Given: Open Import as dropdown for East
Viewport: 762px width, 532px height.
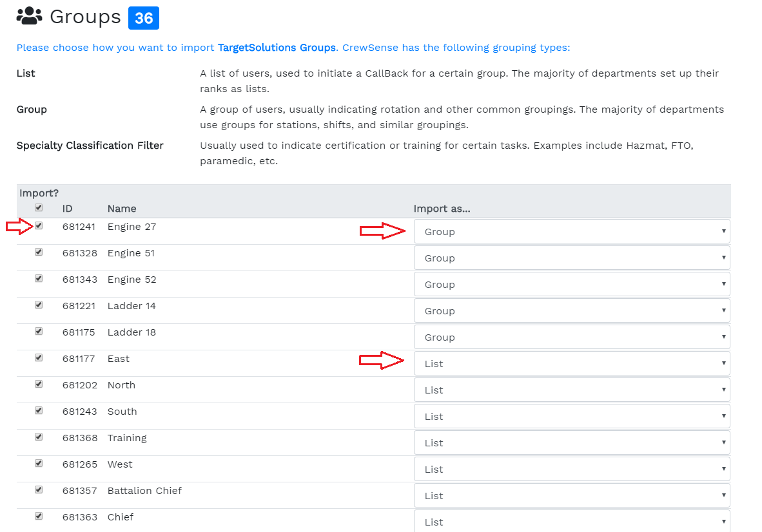Looking at the screenshot, I should point(572,363).
